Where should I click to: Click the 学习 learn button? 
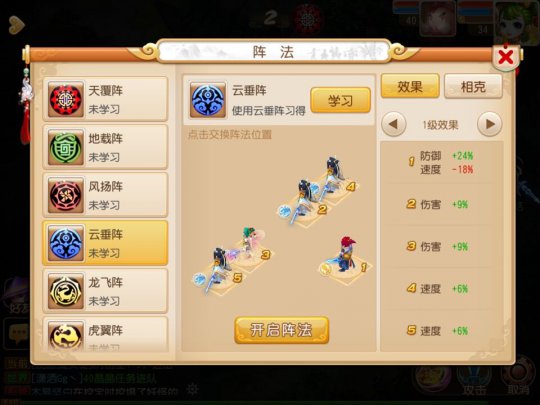point(340,100)
